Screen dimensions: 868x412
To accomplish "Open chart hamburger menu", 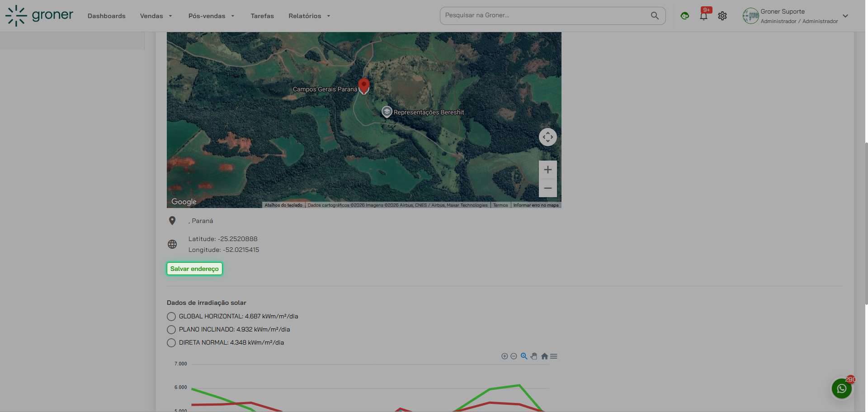I will point(553,356).
